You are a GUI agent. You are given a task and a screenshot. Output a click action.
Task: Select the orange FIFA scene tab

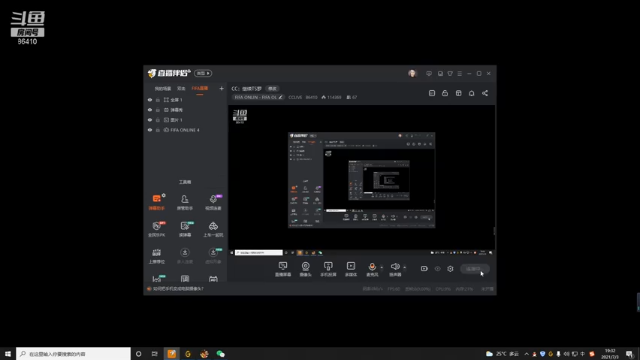[x=200, y=89]
